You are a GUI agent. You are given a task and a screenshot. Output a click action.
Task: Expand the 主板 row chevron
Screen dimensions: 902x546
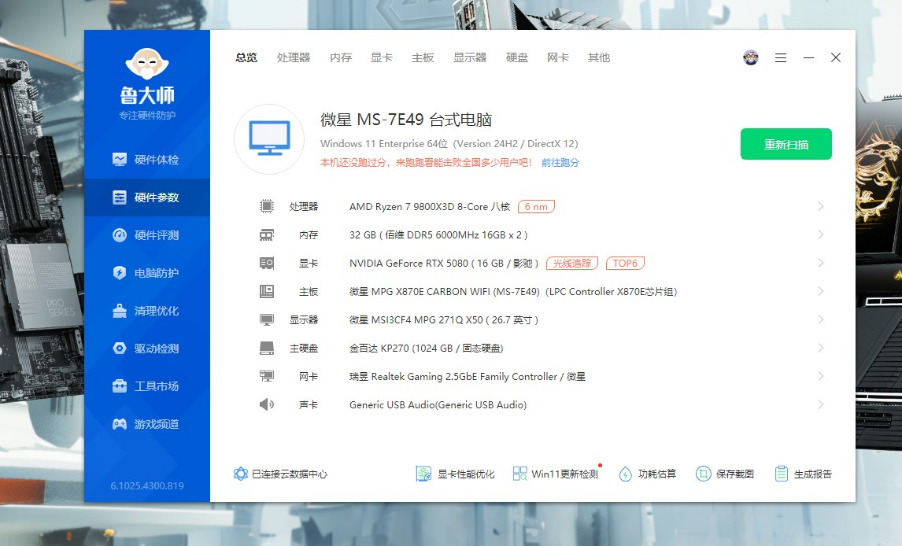pyautogui.click(x=820, y=291)
